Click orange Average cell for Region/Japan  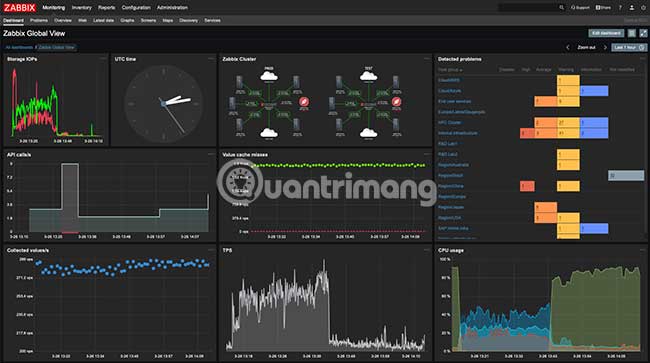click(546, 207)
